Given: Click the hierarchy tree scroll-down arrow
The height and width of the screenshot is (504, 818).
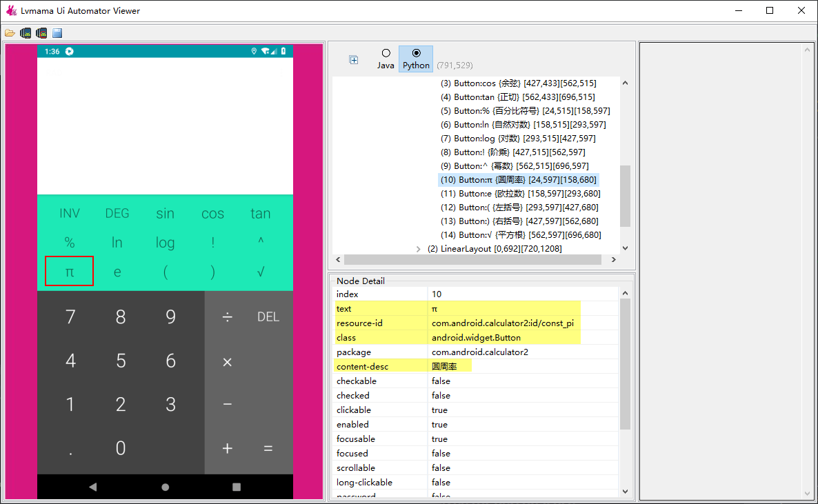Looking at the screenshot, I should [x=625, y=248].
